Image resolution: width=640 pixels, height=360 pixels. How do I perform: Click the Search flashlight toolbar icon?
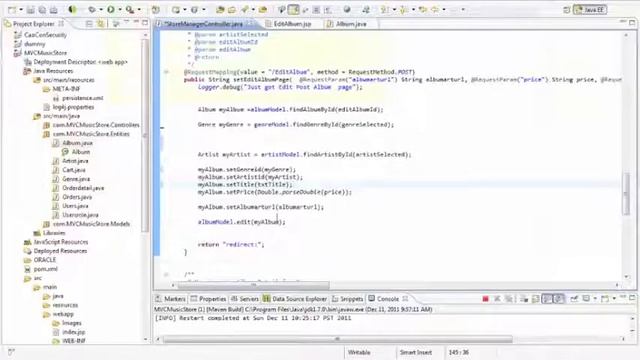[244, 10]
